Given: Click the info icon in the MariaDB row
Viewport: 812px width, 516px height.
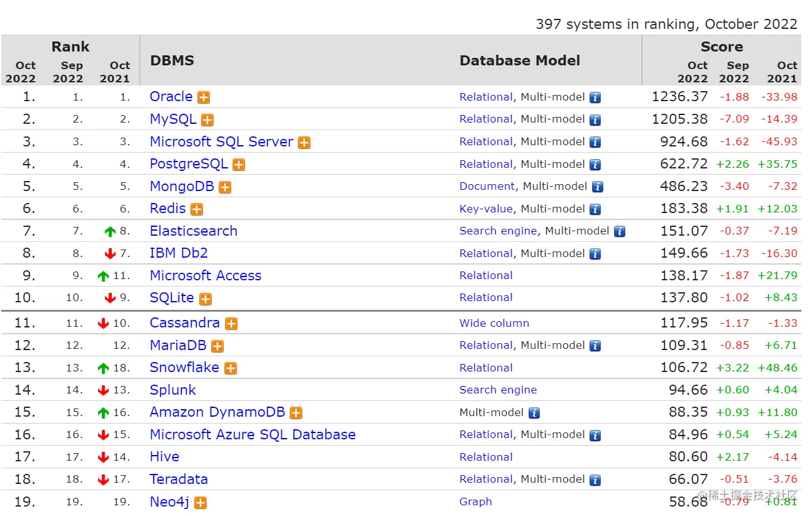Looking at the screenshot, I should (595, 346).
